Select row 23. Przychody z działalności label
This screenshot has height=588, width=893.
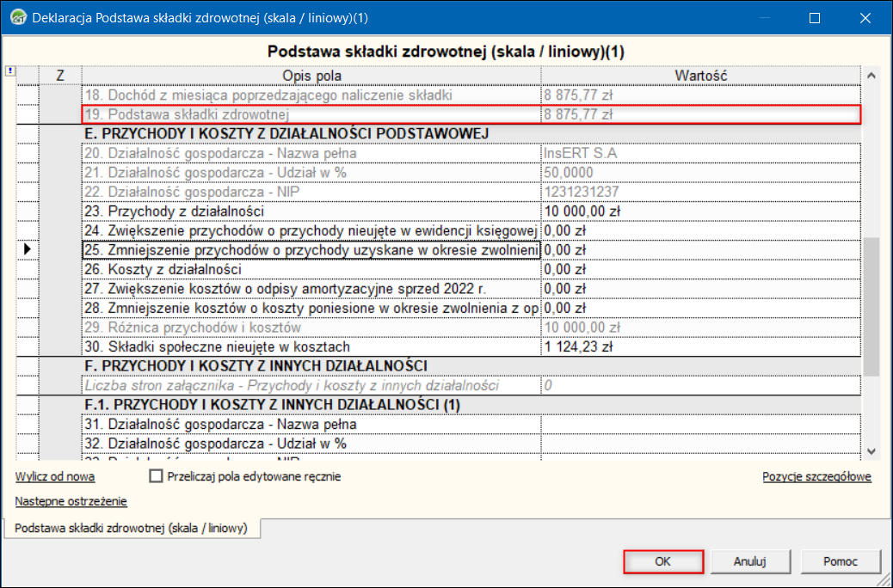click(x=311, y=211)
